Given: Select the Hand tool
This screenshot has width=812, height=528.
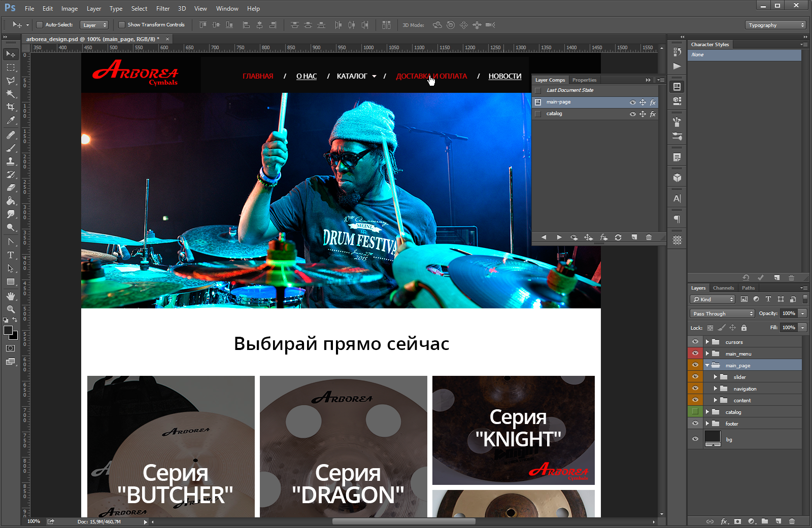Looking at the screenshot, I should pyautogui.click(x=11, y=296).
